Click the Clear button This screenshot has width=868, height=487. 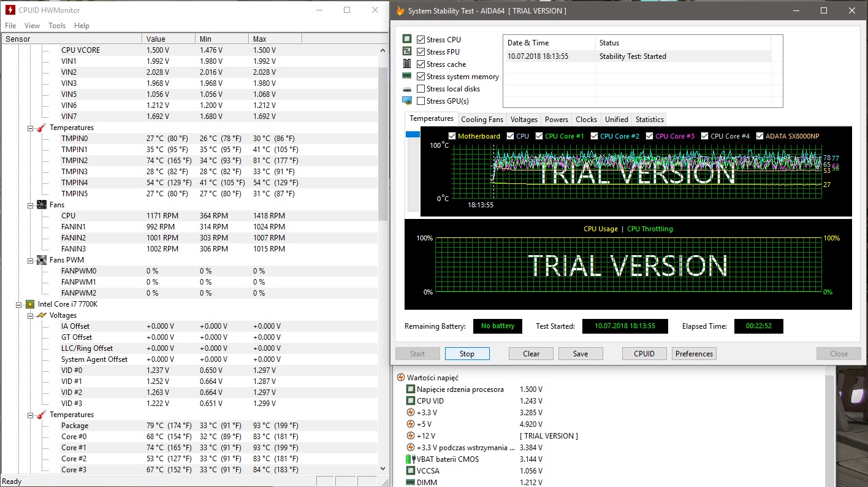(531, 354)
